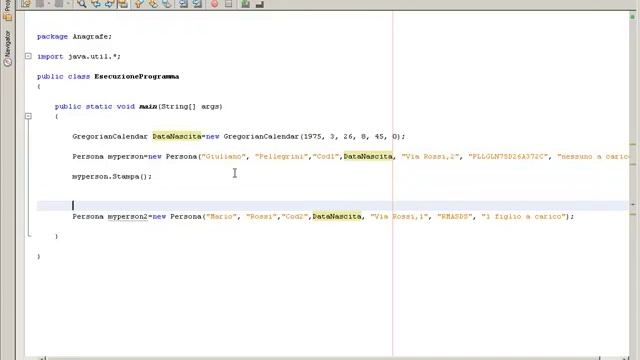
Task: Click the "Pellegrini" string literal
Action: (x=282, y=156)
